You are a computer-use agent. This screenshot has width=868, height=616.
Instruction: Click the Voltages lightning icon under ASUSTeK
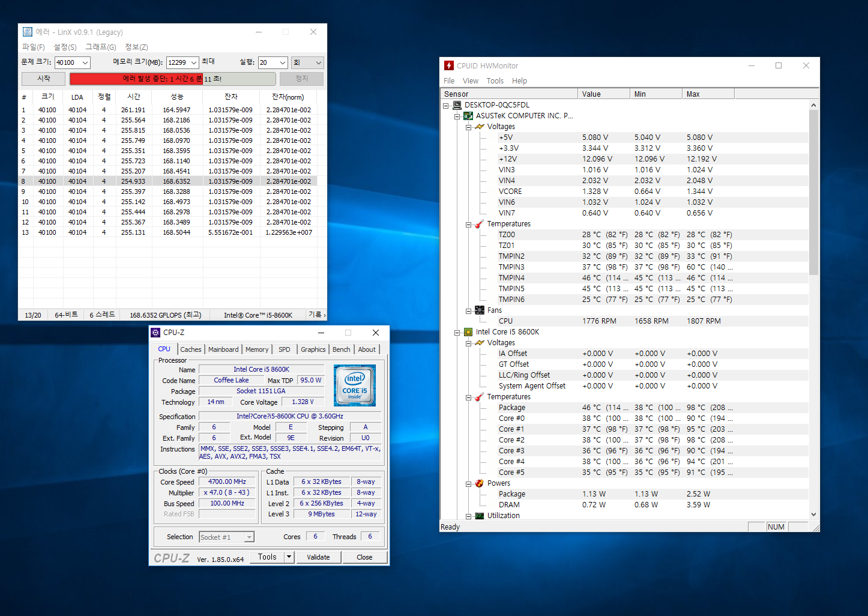(x=479, y=127)
